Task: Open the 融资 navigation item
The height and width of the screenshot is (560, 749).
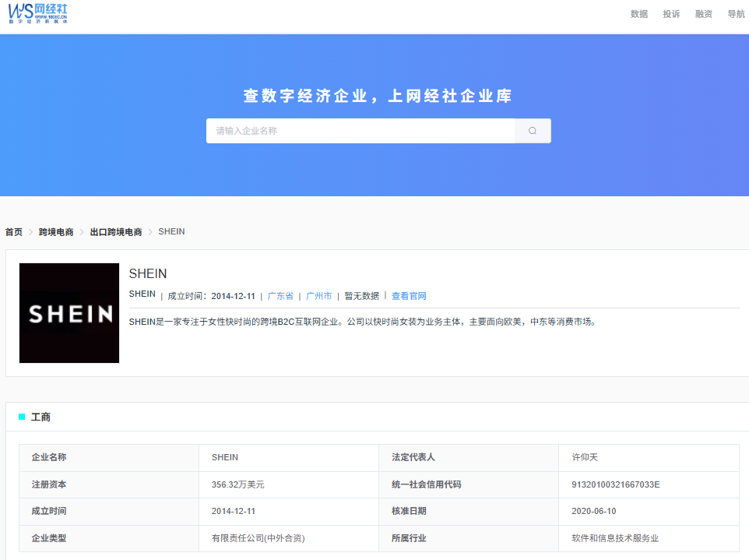Action: (703, 14)
